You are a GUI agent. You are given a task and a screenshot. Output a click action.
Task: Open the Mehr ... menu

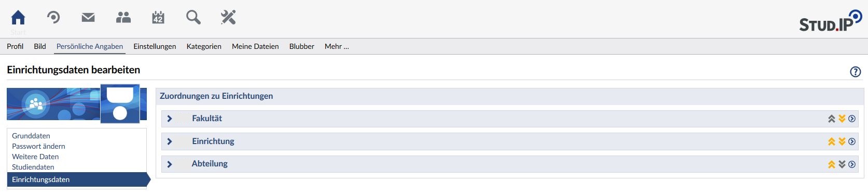[337, 46]
